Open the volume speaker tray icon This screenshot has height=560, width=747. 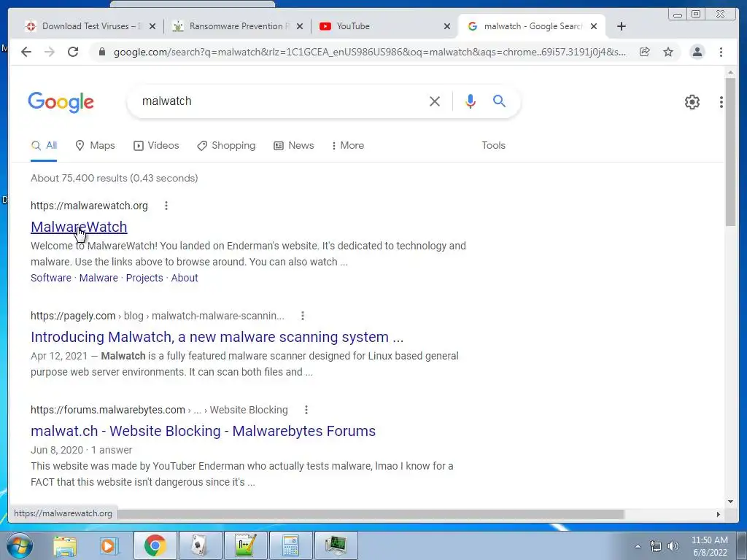click(x=673, y=546)
